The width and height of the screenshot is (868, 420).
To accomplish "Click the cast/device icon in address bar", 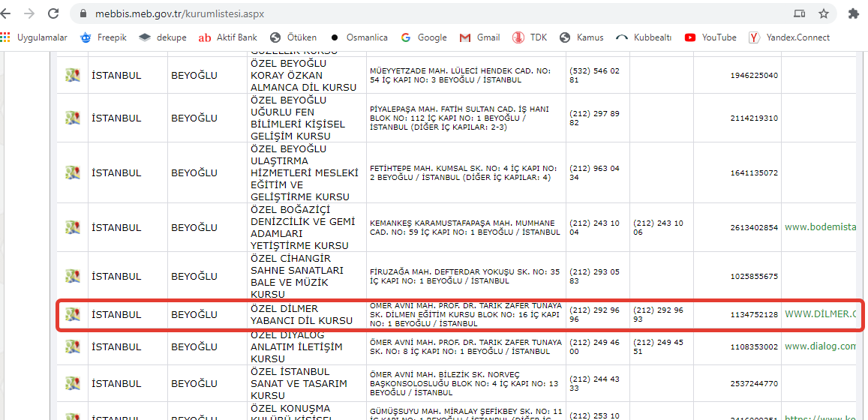I will pyautogui.click(x=800, y=13).
